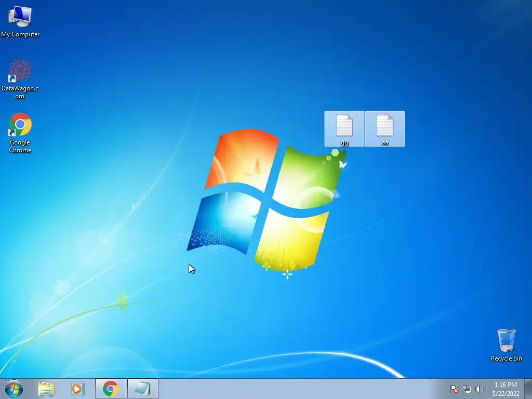Select the aa text file
This screenshot has height=399, width=532.
coord(385,129)
